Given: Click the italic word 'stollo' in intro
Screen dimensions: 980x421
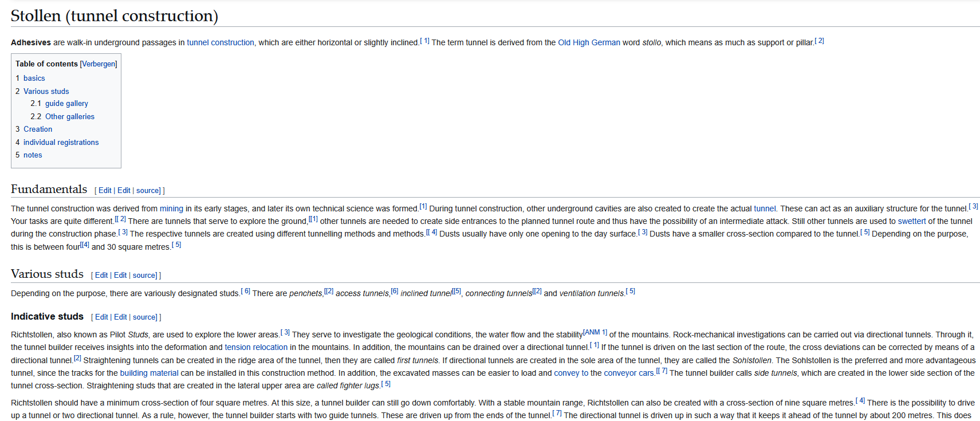Looking at the screenshot, I should (652, 42).
